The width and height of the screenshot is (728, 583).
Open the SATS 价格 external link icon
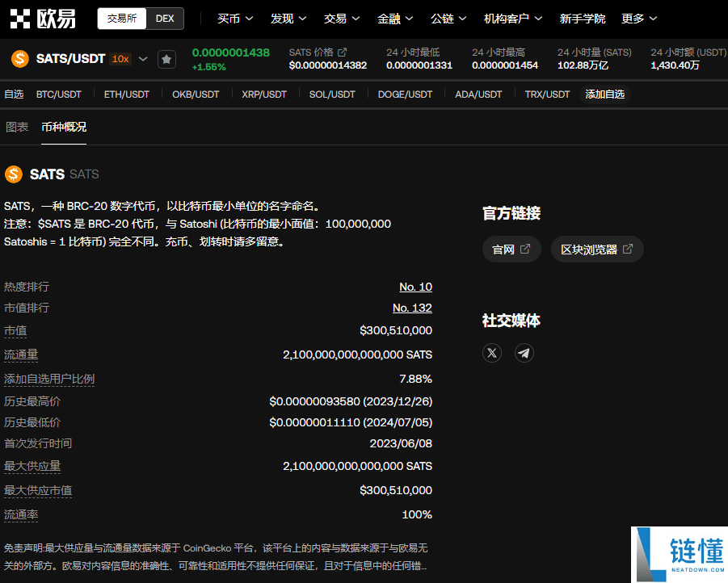(x=342, y=52)
